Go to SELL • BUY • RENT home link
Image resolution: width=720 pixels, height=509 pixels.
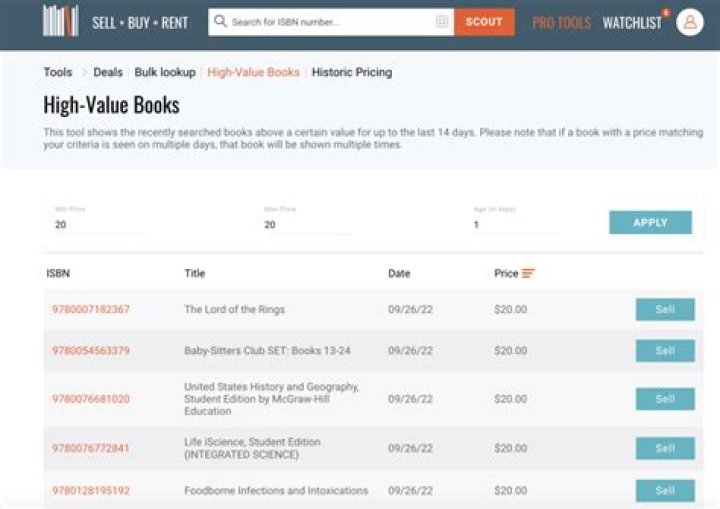point(140,23)
